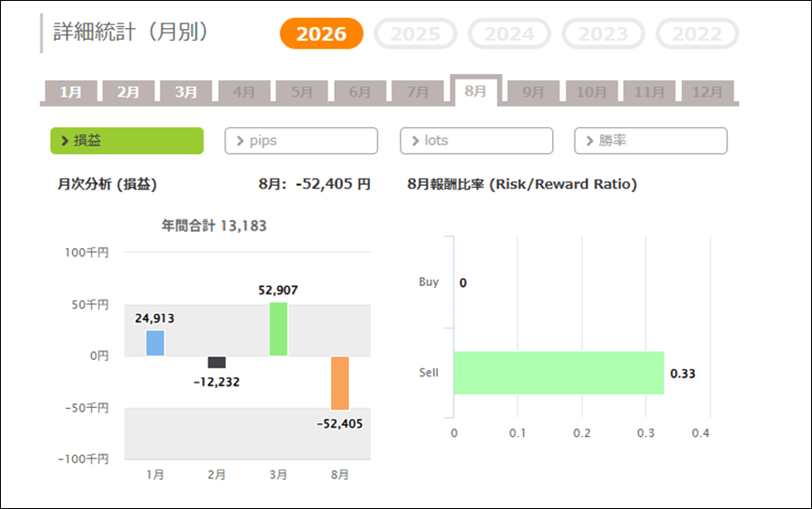Select the 3月 month tab
Screen dimensions: 812x509
(186, 92)
